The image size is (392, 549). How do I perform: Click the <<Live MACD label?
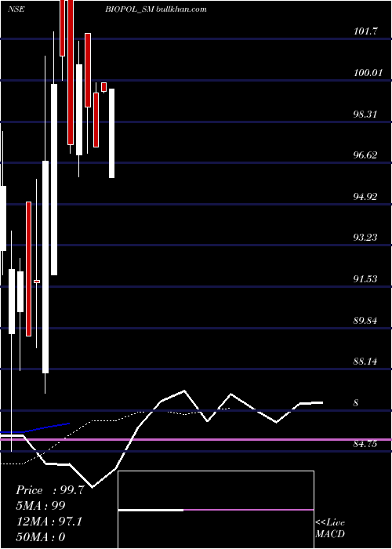pos(330,528)
